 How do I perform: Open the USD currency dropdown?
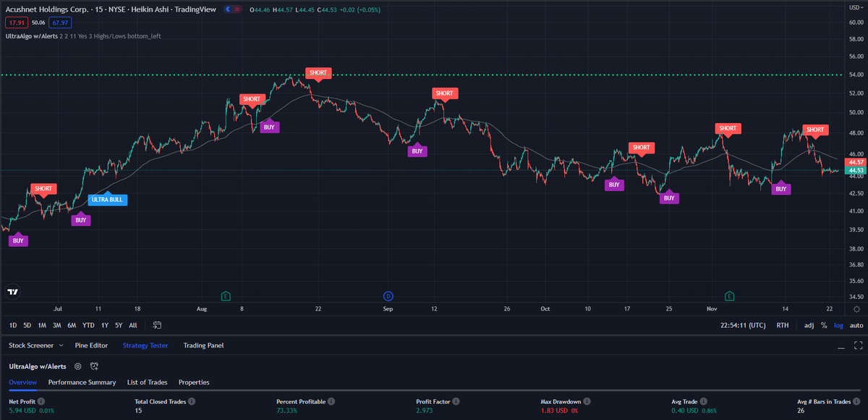point(855,9)
